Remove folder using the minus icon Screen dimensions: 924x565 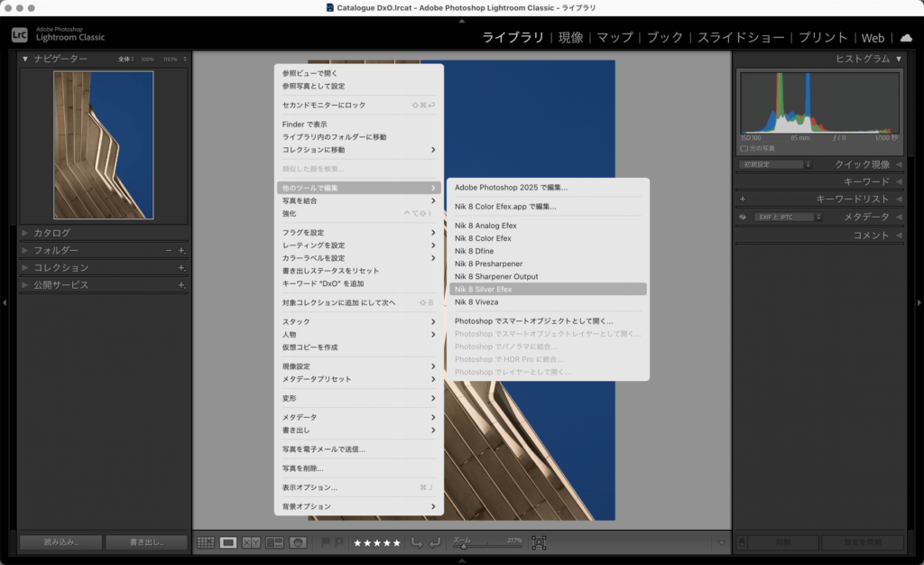pos(169,250)
